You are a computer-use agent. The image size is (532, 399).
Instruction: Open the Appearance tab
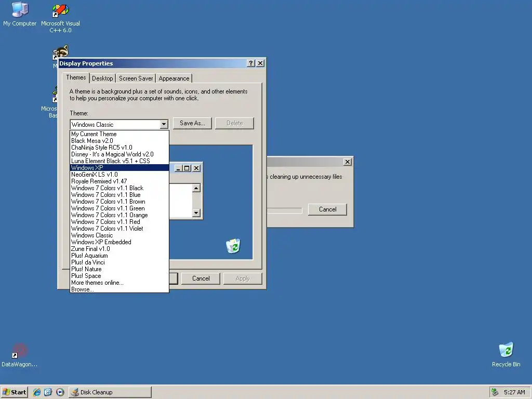point(174,78)
